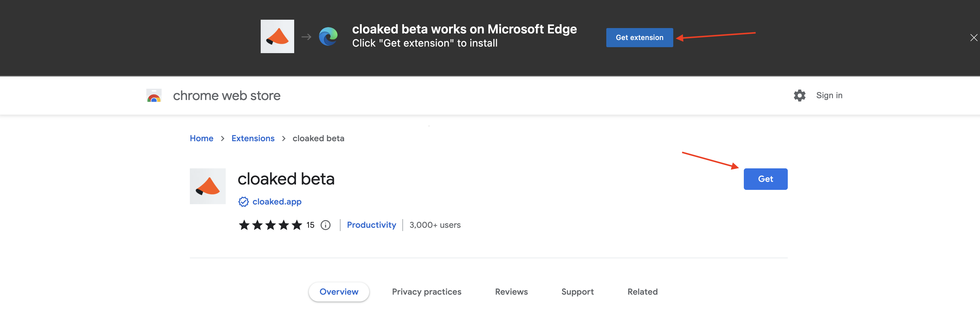
Task: Click the verified publisher badge icon
Action: coord(243,201)
